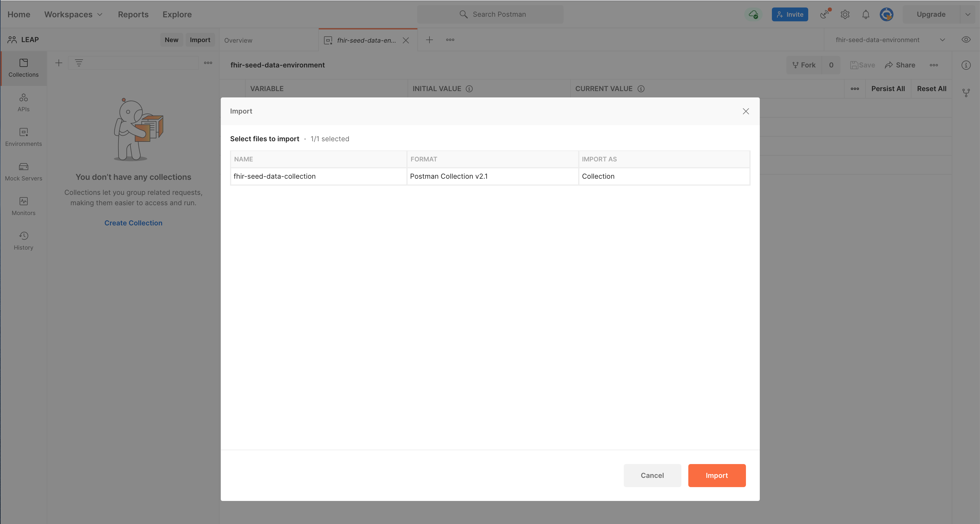The image size is (980, 524).
Task: Fork the environment
Action: (804, 65)
